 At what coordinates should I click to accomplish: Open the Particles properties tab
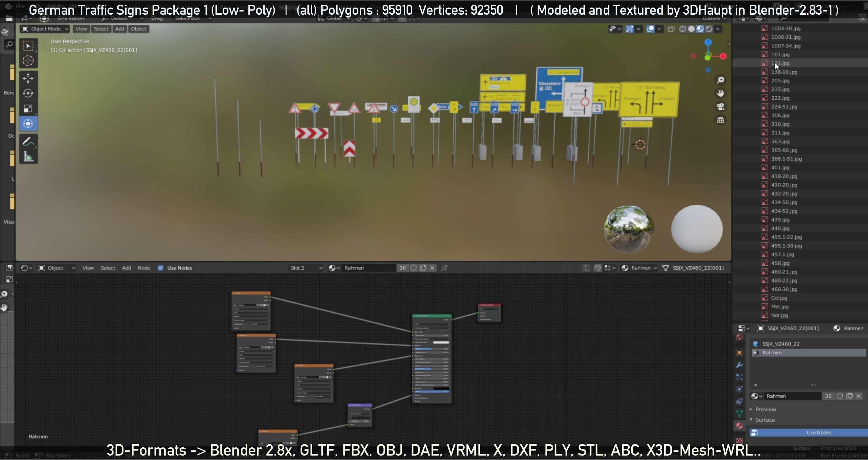[739, 377]
